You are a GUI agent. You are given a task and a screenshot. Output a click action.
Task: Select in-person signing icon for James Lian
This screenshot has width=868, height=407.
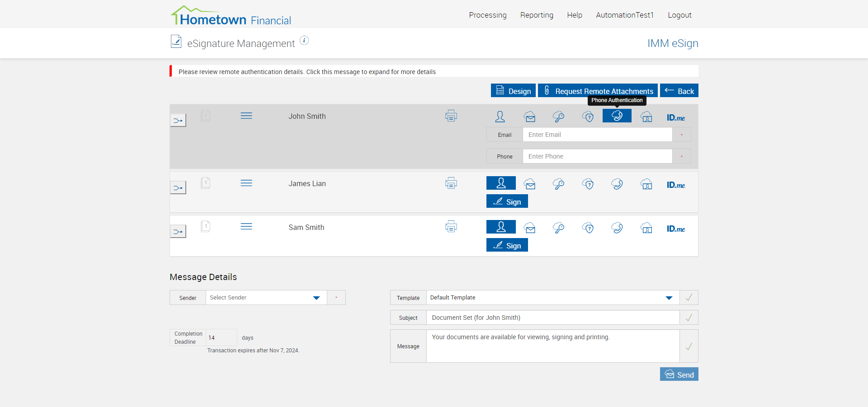point(501,183)
